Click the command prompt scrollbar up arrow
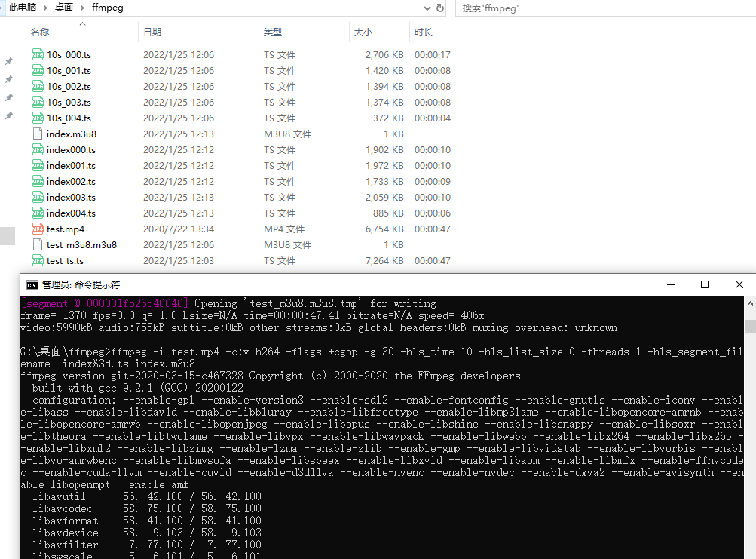The height and width of the screenshot is (559, 756). pos(750,303)
